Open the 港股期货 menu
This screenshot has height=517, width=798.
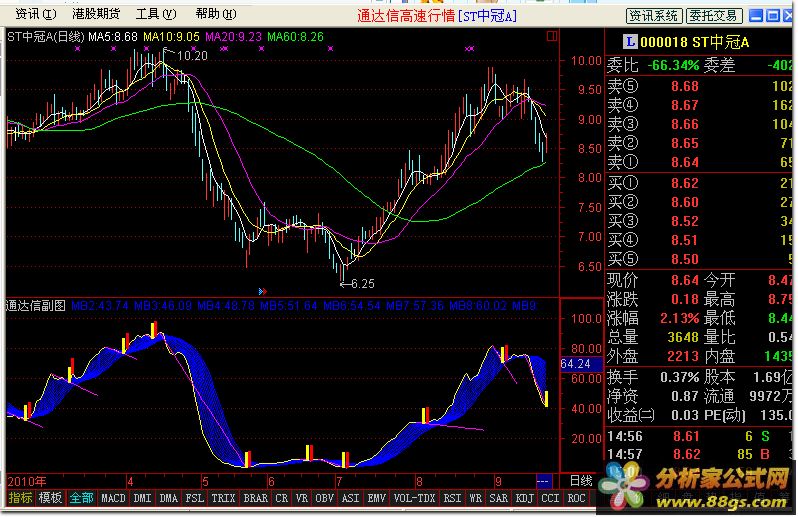96,14
